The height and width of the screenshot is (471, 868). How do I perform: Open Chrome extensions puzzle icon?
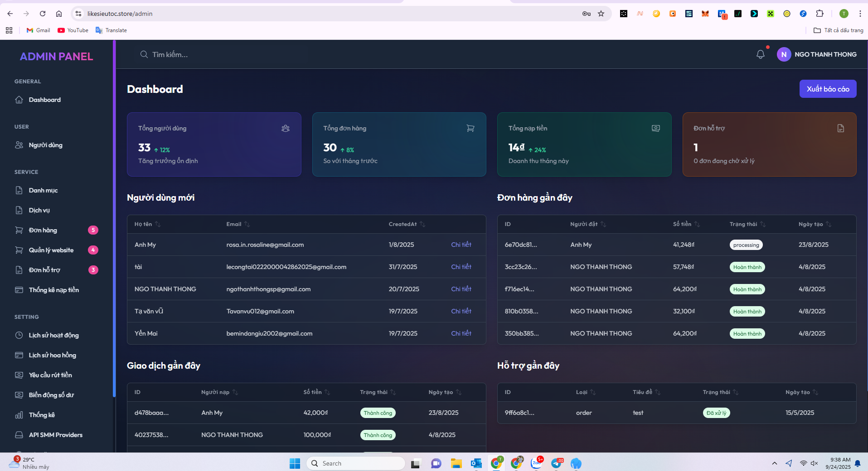pos(820,14)
